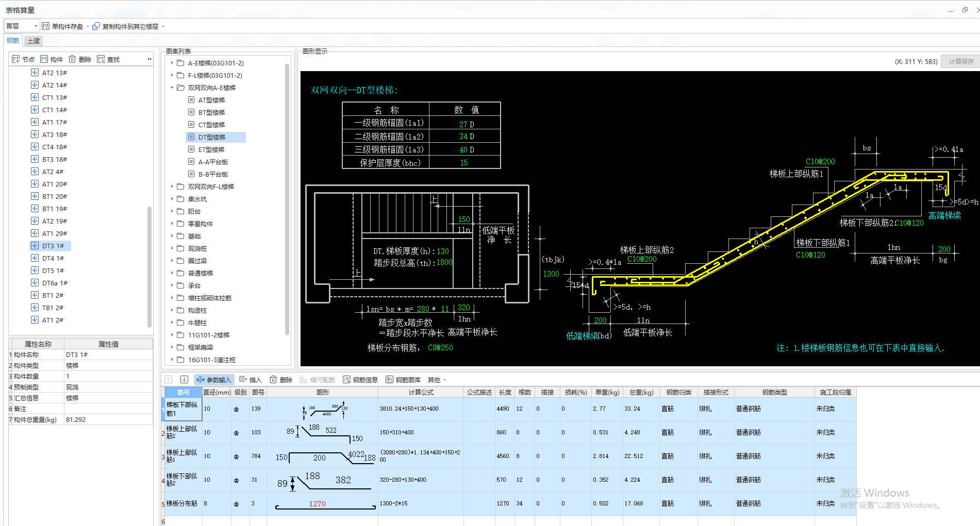Select 梯板分布筋 row

click(509, 504)
